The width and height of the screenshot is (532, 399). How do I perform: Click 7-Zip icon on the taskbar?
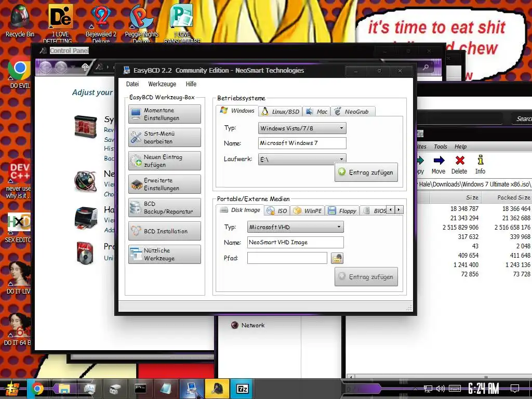click(242, 389)
